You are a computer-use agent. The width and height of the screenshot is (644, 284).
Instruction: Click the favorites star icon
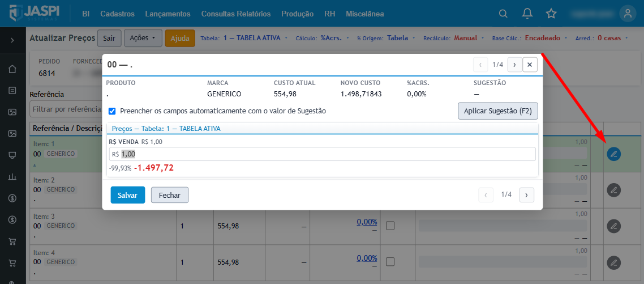point(551,14)
